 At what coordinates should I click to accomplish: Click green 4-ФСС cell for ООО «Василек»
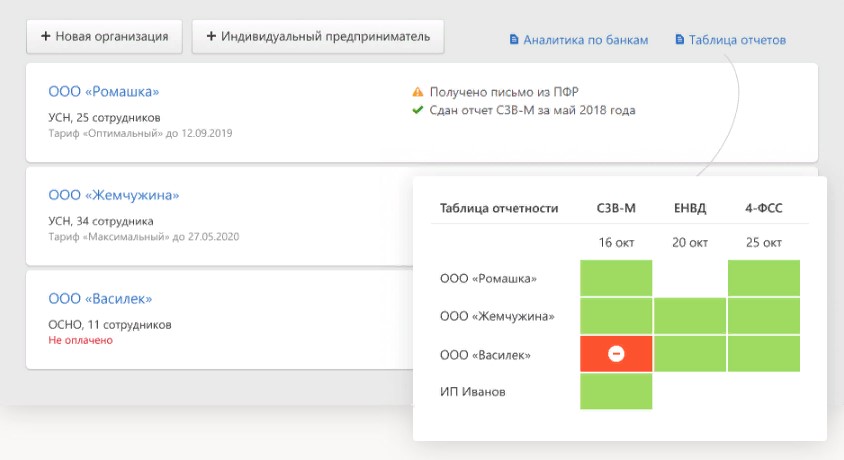tap(764, 353)
